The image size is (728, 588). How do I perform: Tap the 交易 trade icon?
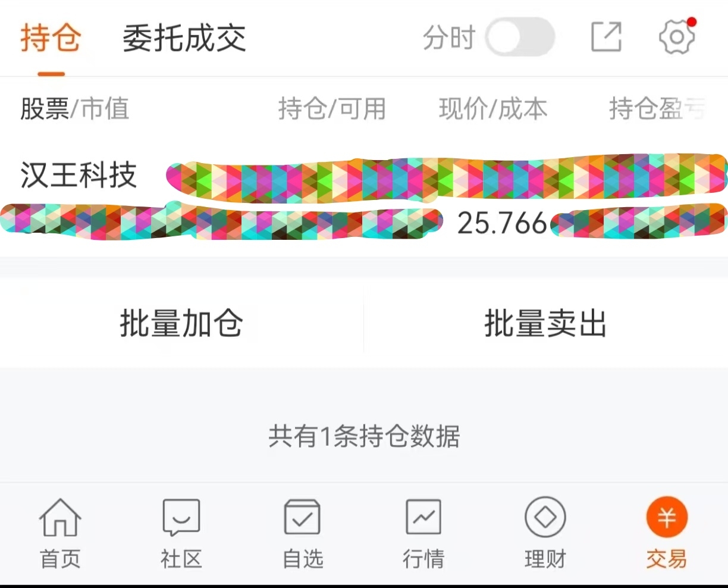[667, 517]
